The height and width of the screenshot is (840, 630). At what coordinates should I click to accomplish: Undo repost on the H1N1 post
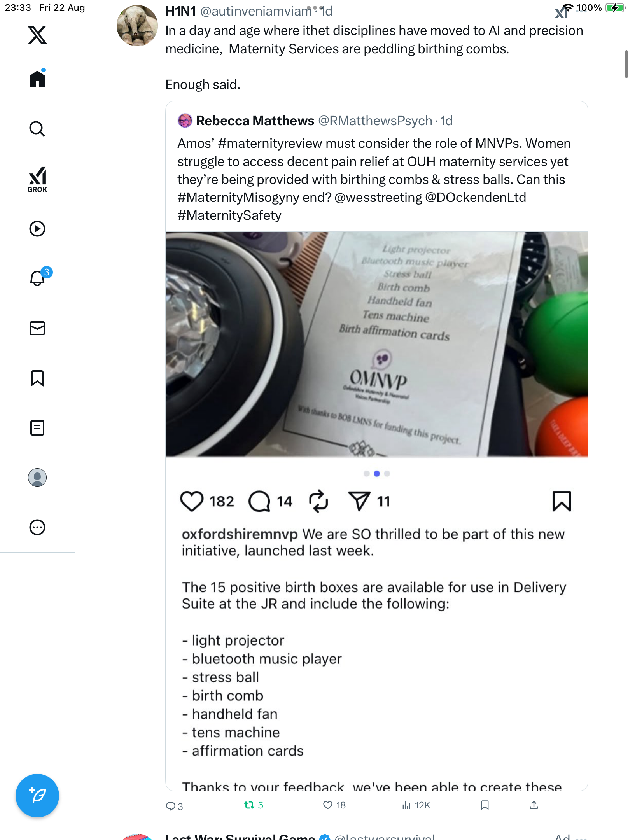(249, 805)
